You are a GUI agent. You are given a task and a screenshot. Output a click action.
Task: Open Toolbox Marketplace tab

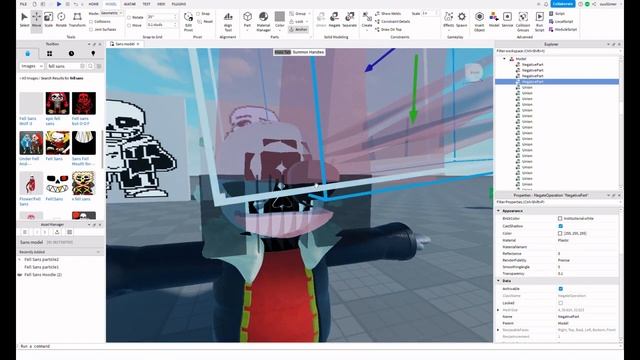(x=28, y=53)
